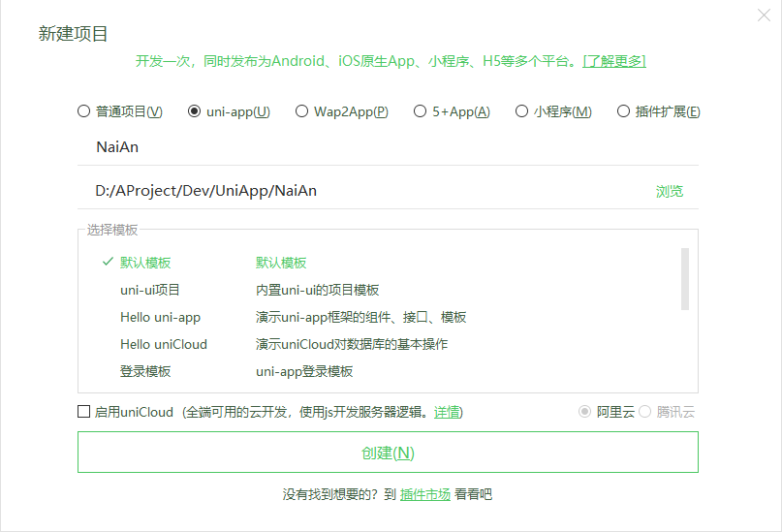This screenshot has height=532, width=782.
Task: Open the uniCloud 详情 link
Action: (447, 412)
